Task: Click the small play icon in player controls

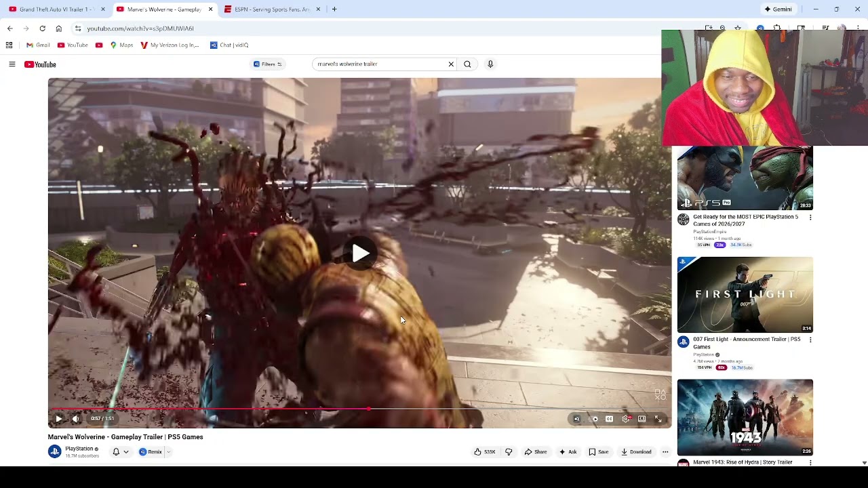Action: click(58, 419)
